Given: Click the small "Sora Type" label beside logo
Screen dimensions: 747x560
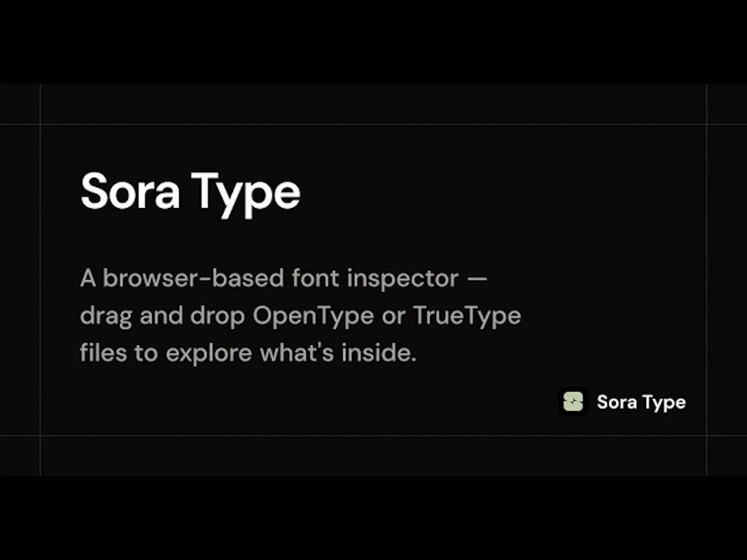Looking at the screenshot, I should coord(641,402).
